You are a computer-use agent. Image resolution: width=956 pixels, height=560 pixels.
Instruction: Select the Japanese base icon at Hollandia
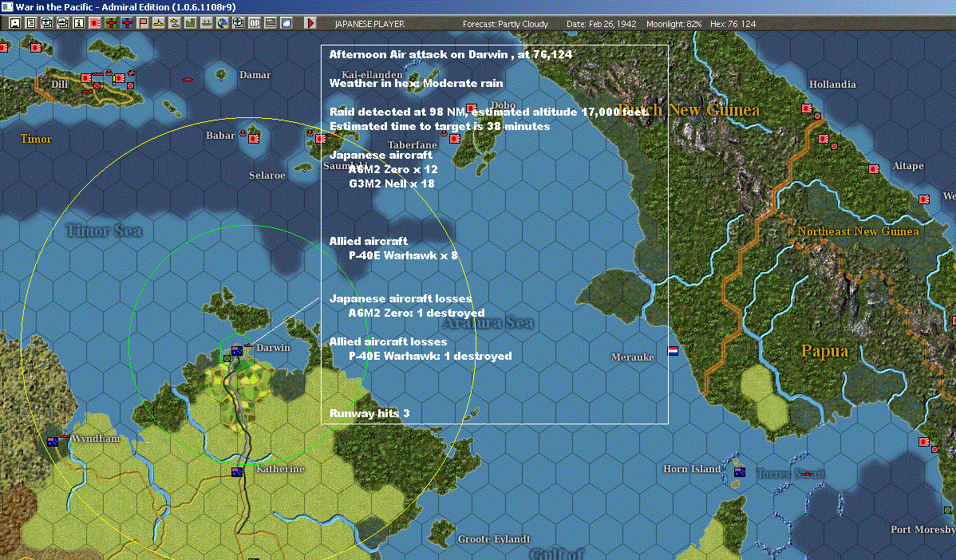[x=807, y=108]
